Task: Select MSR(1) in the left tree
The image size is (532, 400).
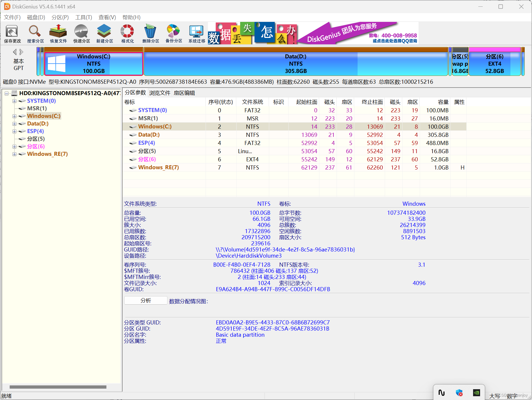Action: tap(37, 108)
